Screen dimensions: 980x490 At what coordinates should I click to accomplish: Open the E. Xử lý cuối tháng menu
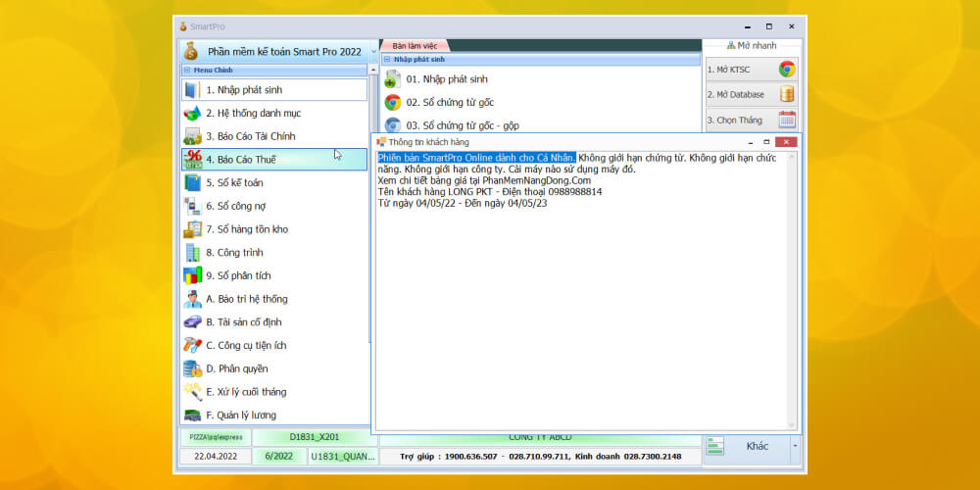(274, 392)
